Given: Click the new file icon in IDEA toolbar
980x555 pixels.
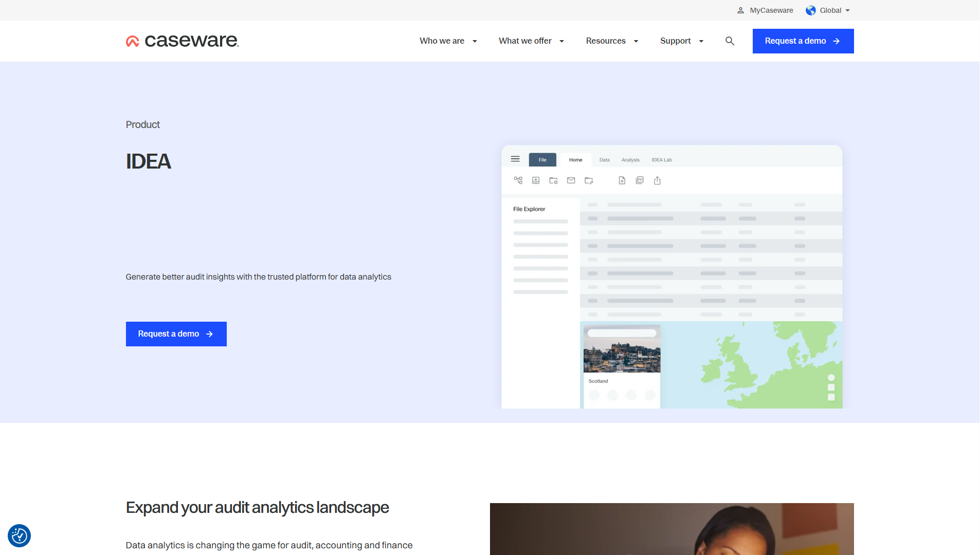Looking at the screenshot, I should click(622, 180).
